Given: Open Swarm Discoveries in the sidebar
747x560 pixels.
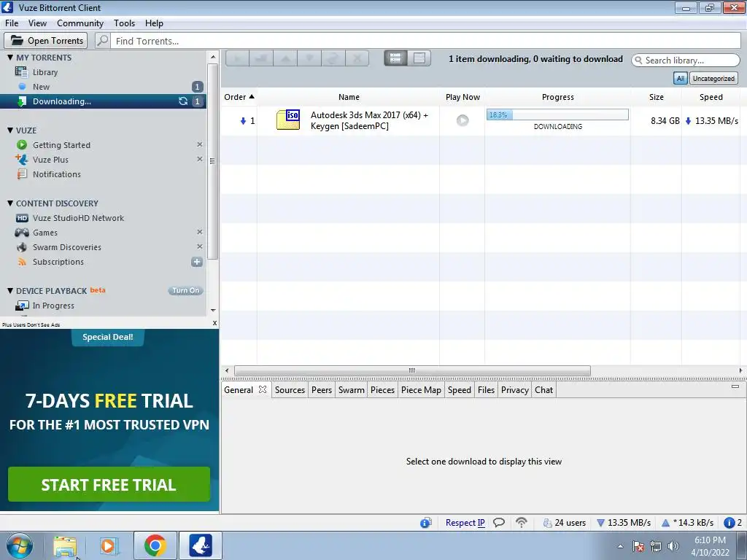Looking at the screenshot, I should (66, 247).
